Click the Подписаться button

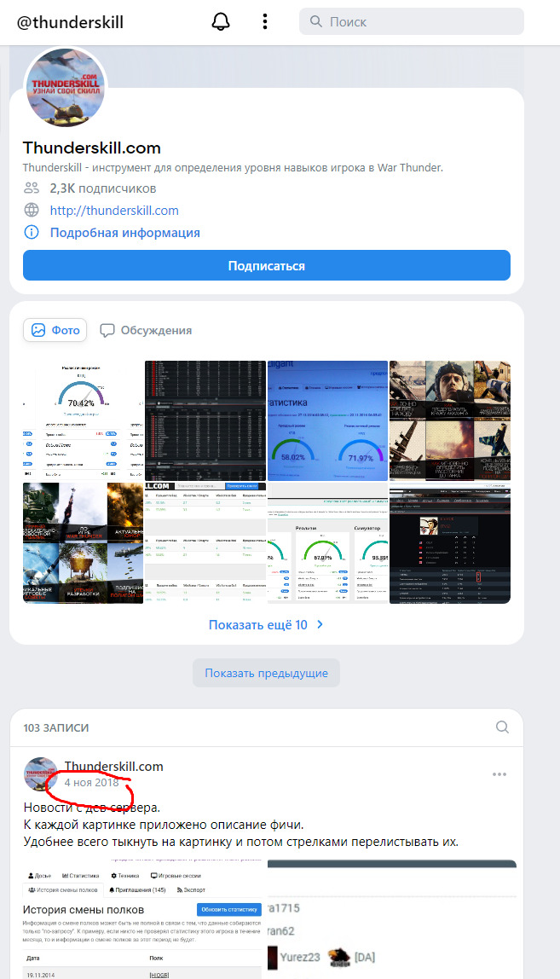[267, 265]
